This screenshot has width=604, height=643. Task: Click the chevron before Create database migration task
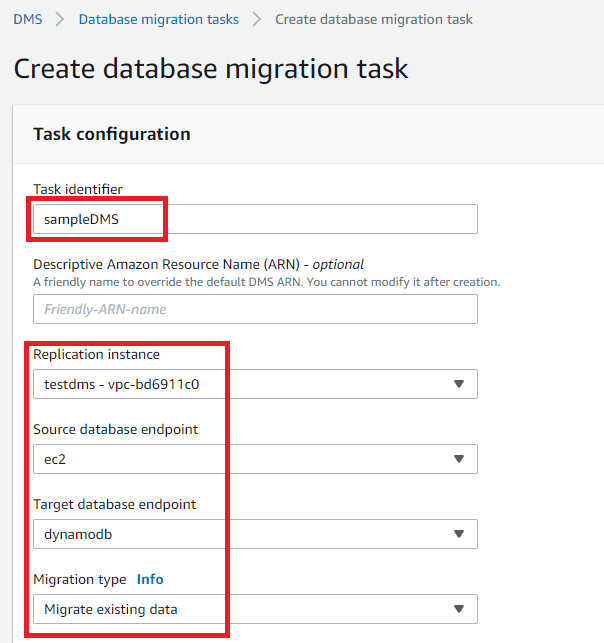(257, 19)
